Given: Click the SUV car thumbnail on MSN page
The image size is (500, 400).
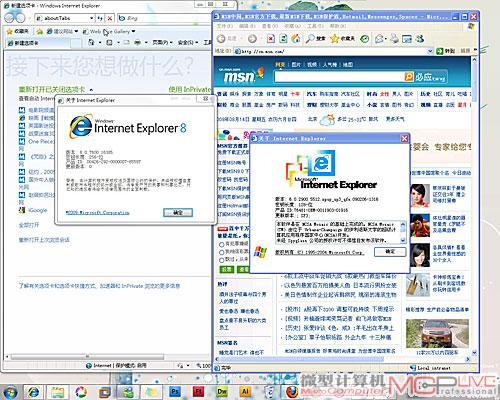Looking at the screenshot, I should pyautogui.click(x=437, y=333).
